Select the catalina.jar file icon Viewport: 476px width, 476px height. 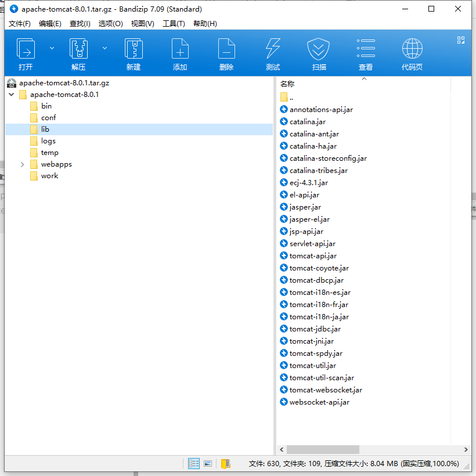coord(283,121)
